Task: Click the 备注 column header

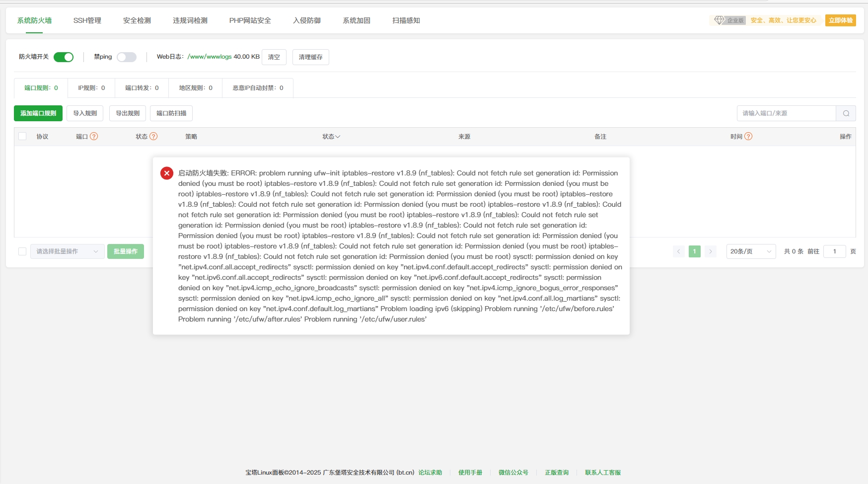Action: click(x=600, y=137)
